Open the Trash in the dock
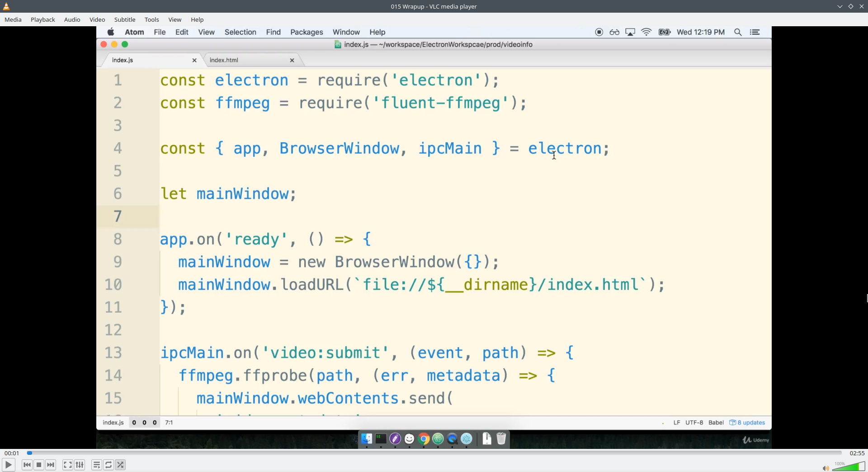The image size is (868, 472). [502, 439]
